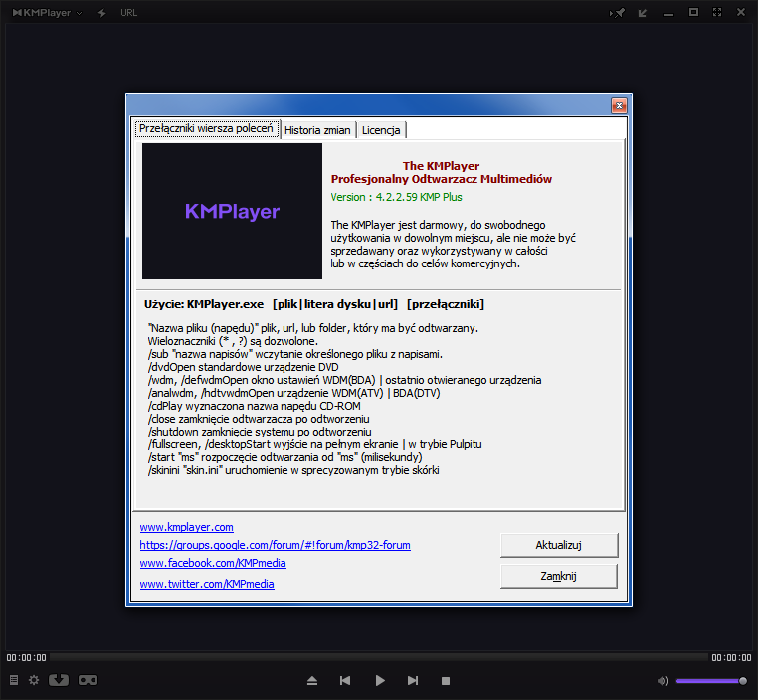Click the /dvdOpen switch description line

point(243,367)
